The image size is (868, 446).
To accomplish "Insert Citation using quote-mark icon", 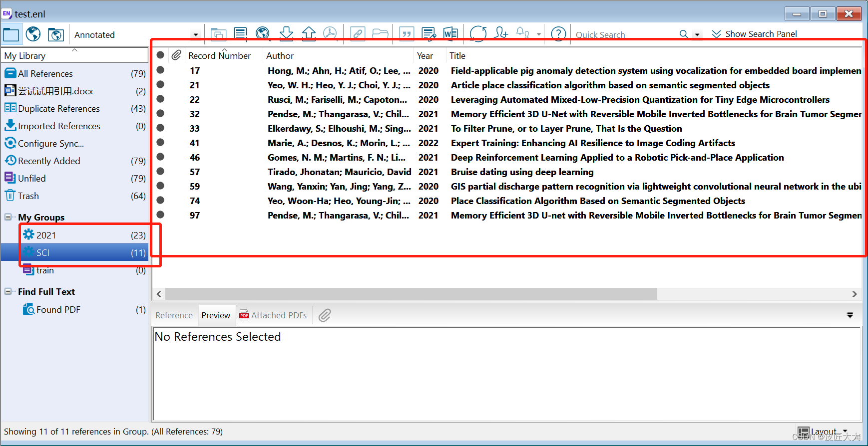I will point(407,34).
